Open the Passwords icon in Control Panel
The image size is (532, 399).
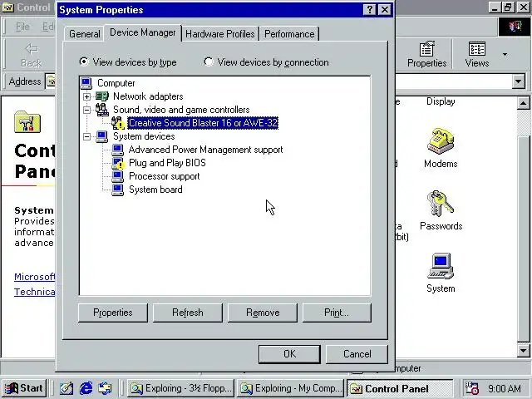point(441,204)
